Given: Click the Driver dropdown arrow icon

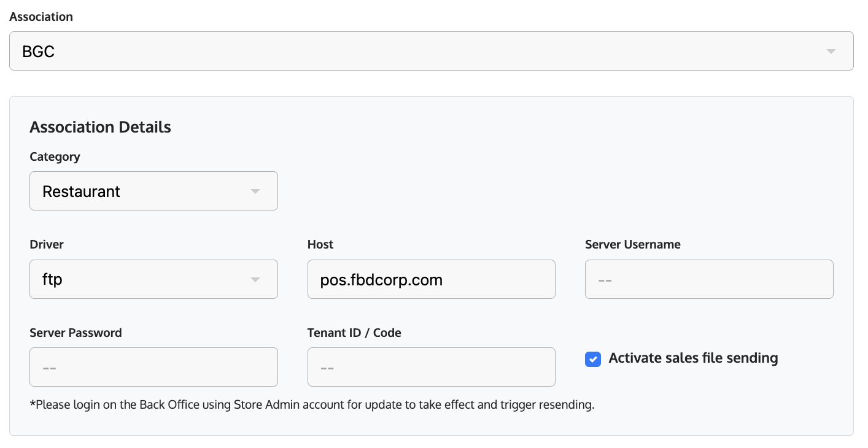Looking at the screenshot, I should pyautogui.click(x=255, y=280).
